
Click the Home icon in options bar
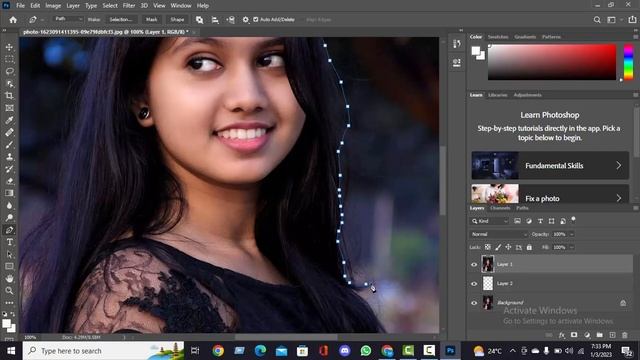coord(13,20)
